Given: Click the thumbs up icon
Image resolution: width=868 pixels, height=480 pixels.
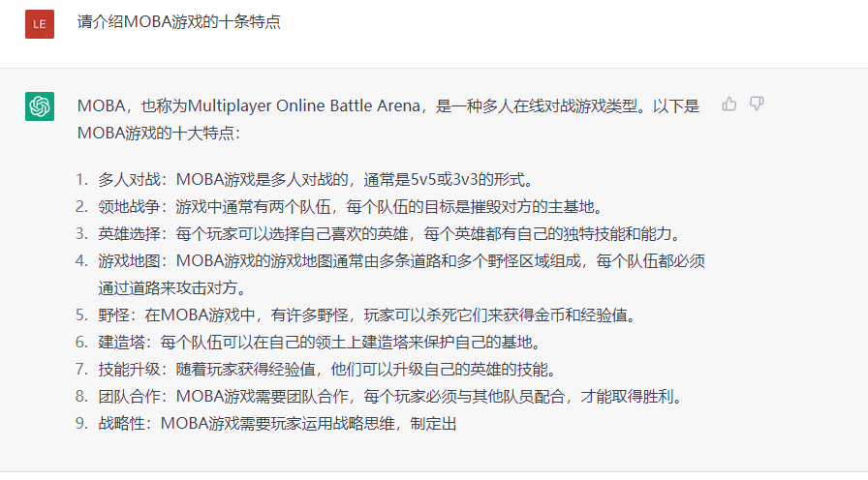Looking at the screenshot, I should [729, 104].
